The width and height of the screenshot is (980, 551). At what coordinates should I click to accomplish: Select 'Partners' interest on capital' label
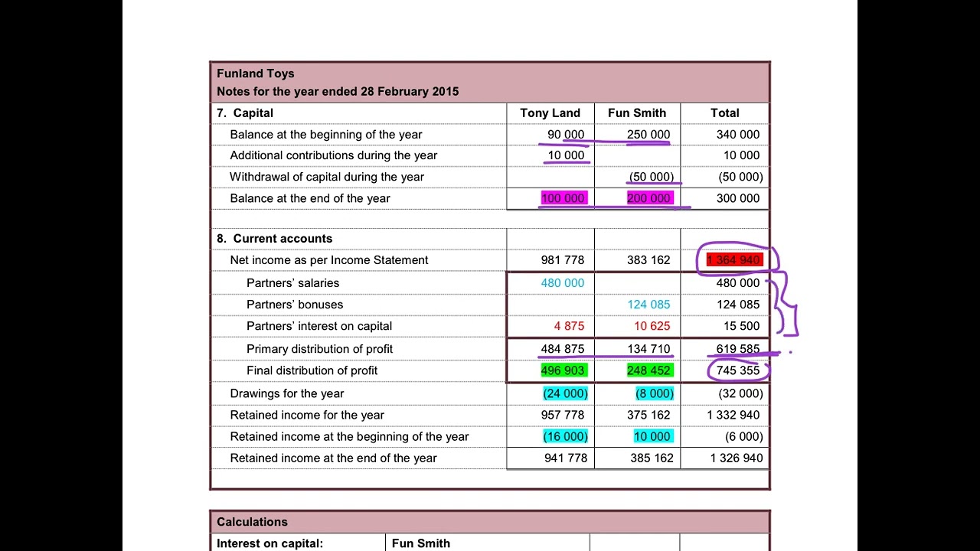coord(319,326)
